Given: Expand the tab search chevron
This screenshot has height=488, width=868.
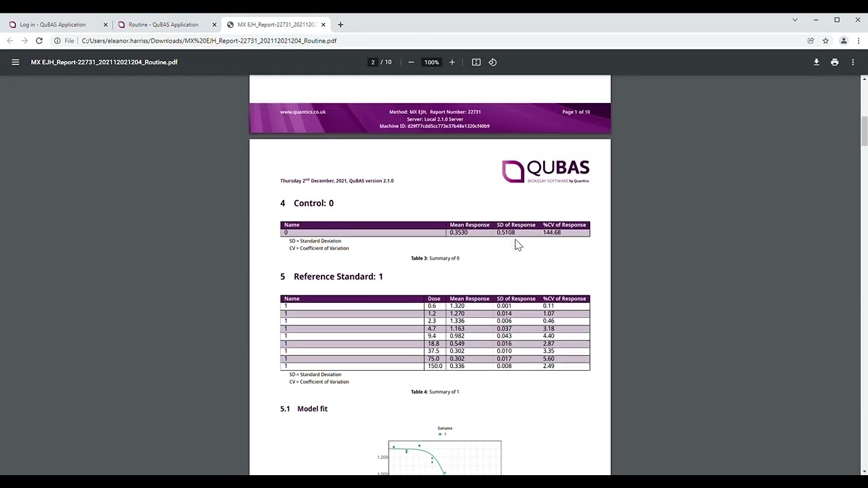Looking at the screenshot, I should coord(795,20).
